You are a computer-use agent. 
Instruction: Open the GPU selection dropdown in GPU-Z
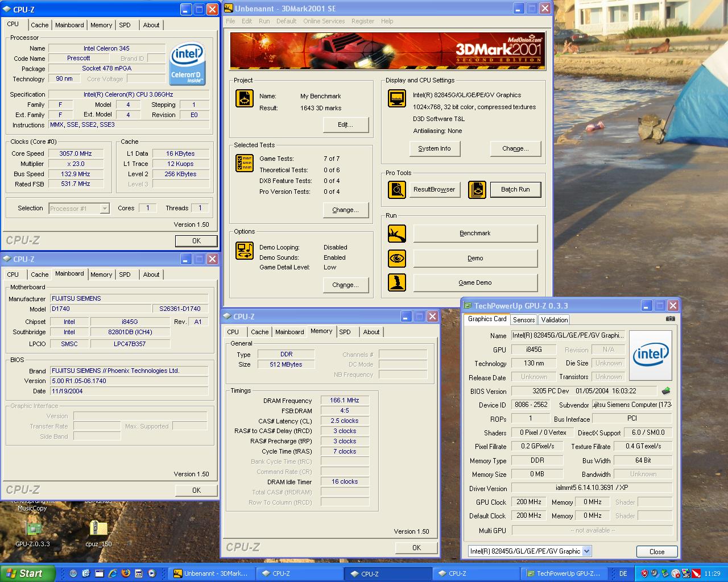pyautogui.click(x=587, y=551)
